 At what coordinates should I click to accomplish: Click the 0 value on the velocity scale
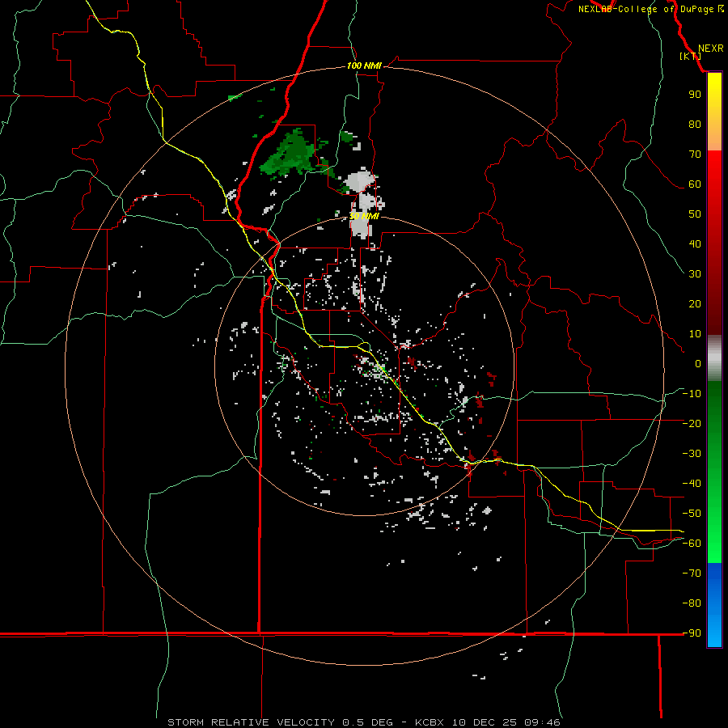698,363
